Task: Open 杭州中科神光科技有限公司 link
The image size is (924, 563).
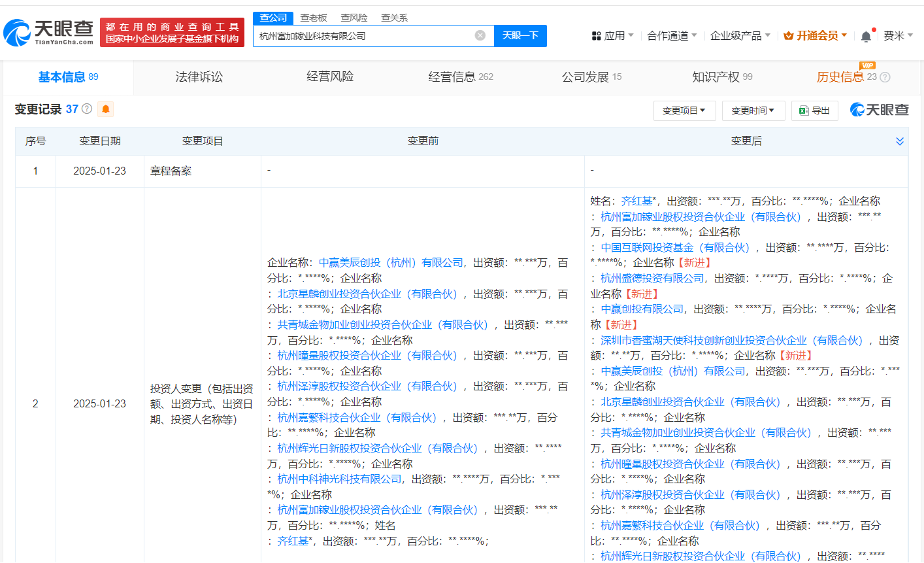Action: [339, 479]
